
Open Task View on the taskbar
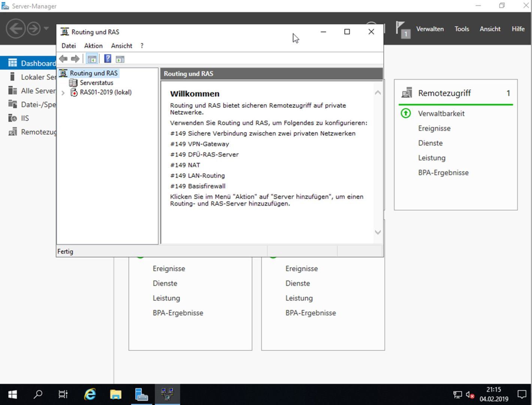pos(63,394)
